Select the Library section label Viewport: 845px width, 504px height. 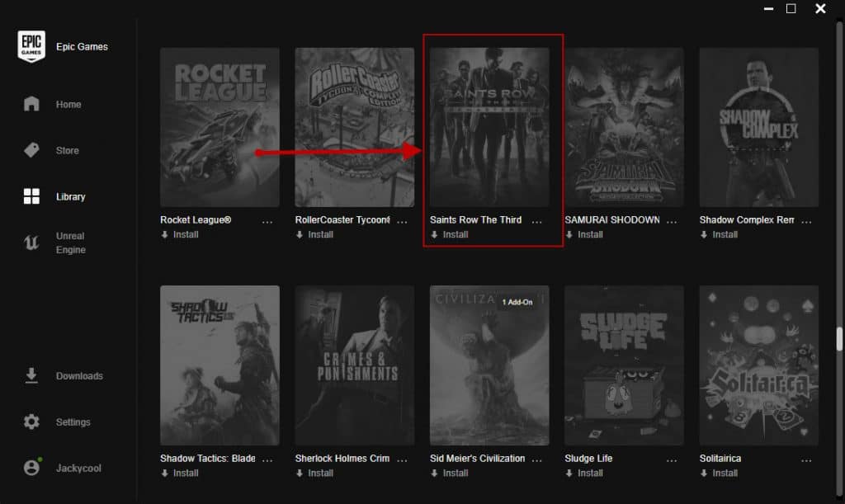tap(71, 197)
